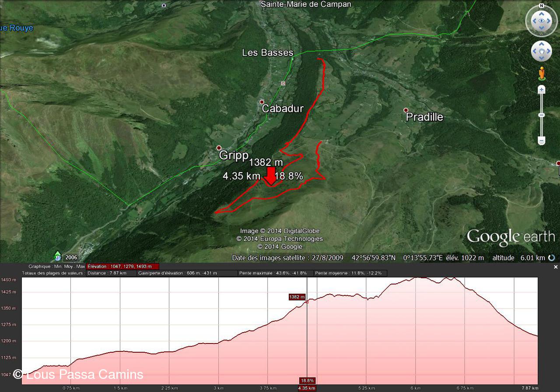The width and height of the screenshot is (560, 392).
Task: Click the look-right arrow on the eye joystick
Action: point(550,21)
